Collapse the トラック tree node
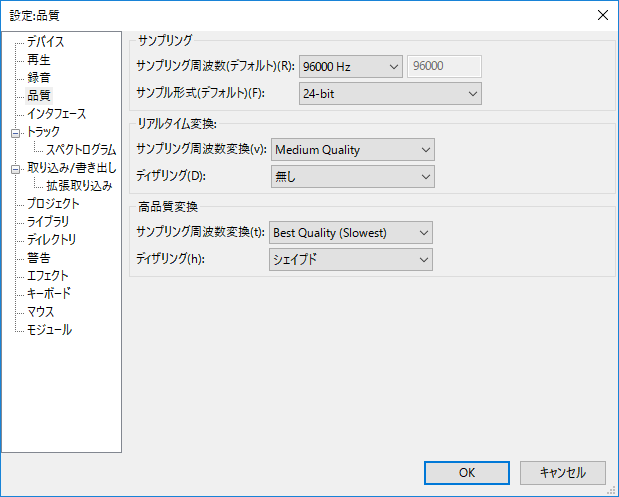The image size is (619, 497). click(x=15, y=132)
